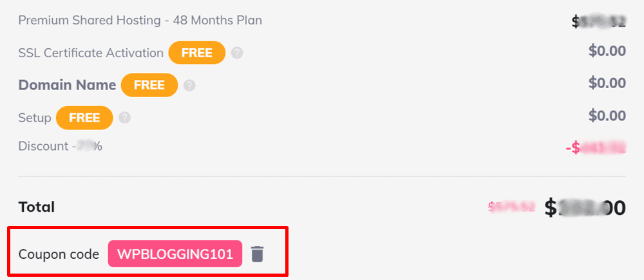Click the FREE badge next to Setup
This screenshot has width=644, height=280.
tap(84, 118)
